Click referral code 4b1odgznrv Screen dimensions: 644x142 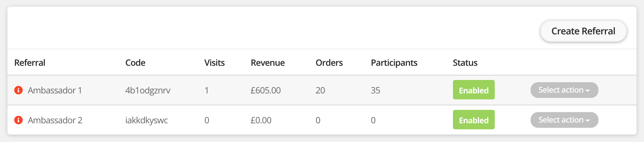148,90
